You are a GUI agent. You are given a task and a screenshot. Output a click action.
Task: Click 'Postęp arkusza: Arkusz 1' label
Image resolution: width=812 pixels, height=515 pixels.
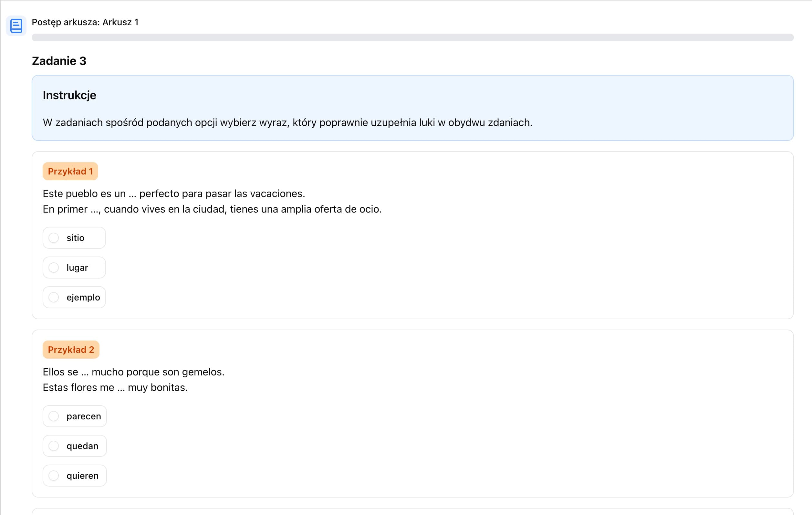(85, 22)
